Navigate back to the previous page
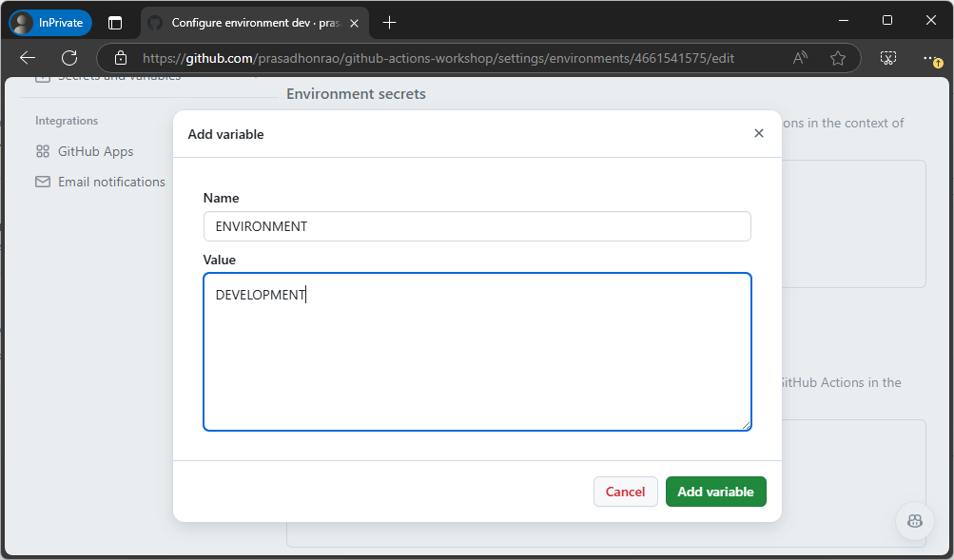The width and height of the screenshot is (954, 560). (28, 57)
